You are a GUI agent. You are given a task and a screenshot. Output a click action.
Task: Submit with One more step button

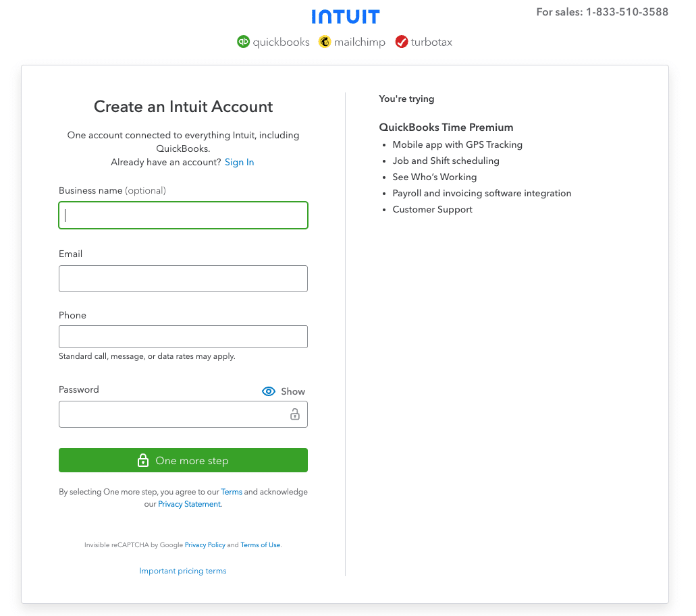coord(184,460)
